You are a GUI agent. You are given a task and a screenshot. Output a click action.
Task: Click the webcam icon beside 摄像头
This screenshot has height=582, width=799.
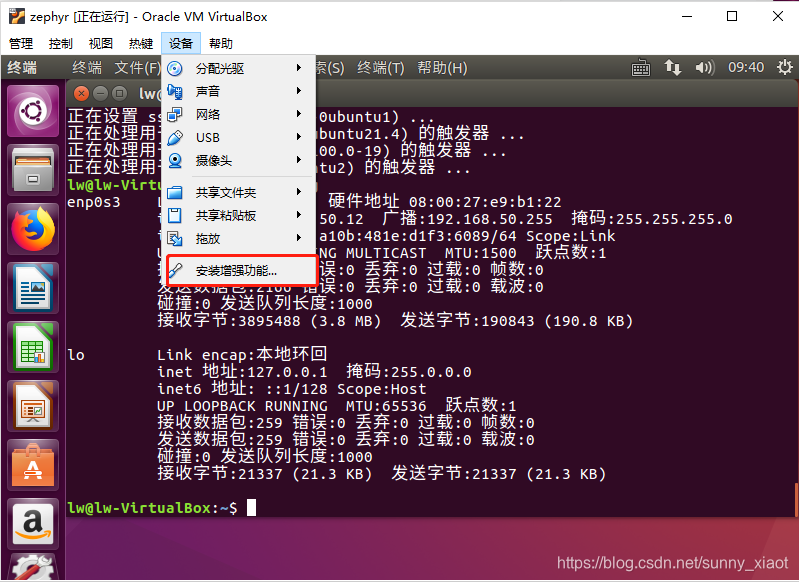(x=175, y=161)
